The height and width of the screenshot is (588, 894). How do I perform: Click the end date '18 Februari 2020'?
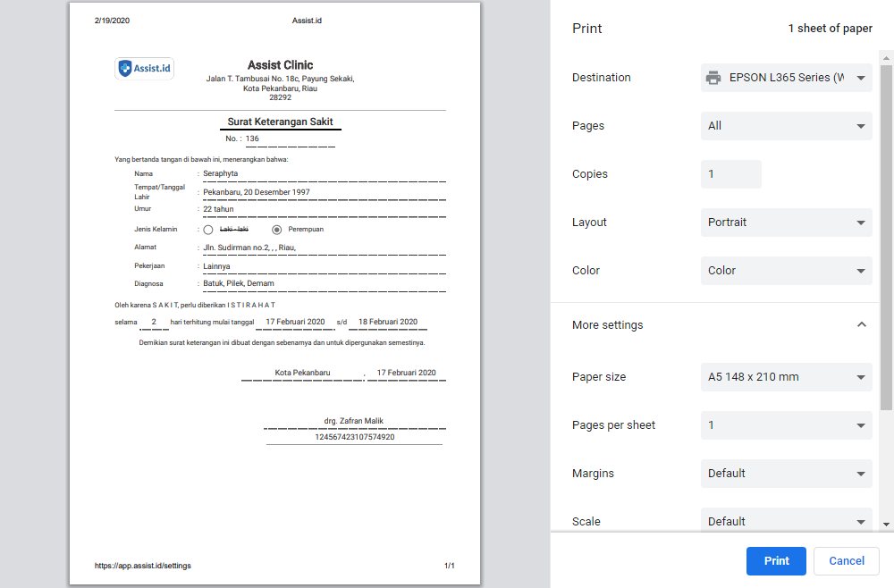point(388,322)
